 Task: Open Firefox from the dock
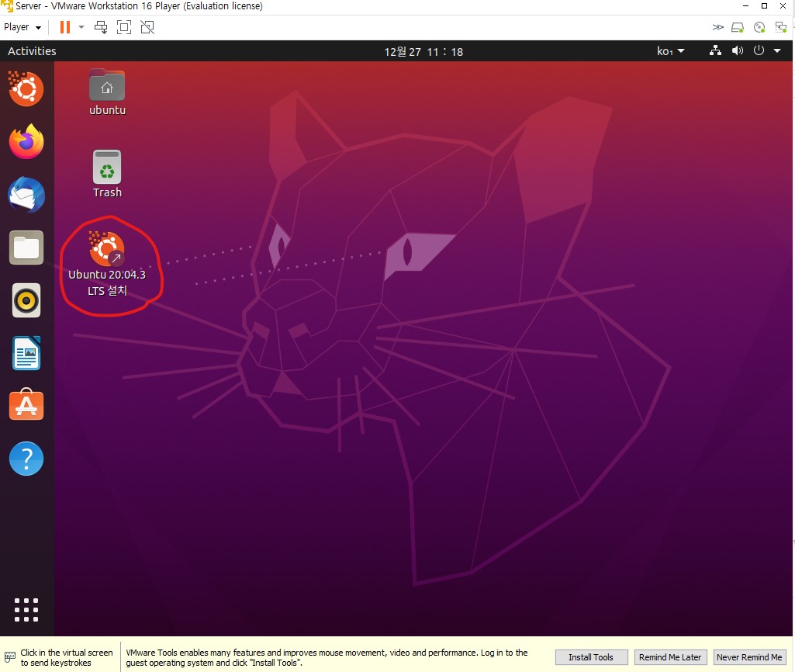pos(26,141)
